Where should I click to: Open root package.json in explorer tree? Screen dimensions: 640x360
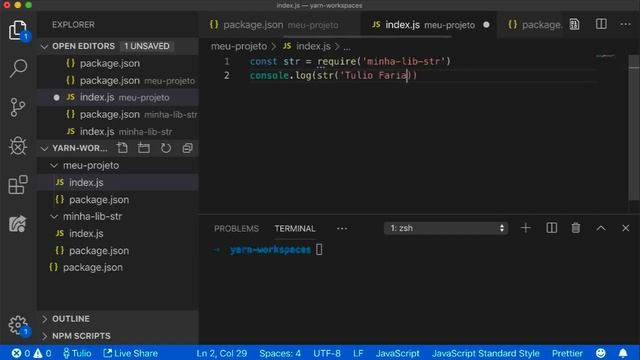point(118,268)
